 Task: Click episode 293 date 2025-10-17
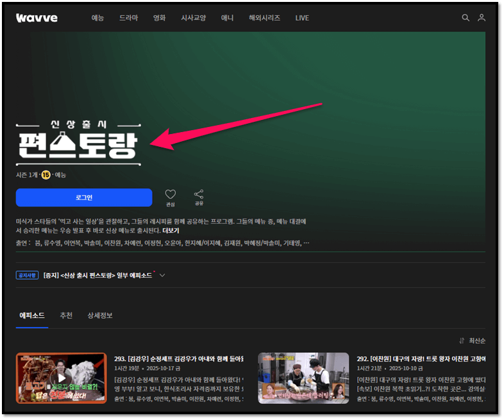coord(164,368)
